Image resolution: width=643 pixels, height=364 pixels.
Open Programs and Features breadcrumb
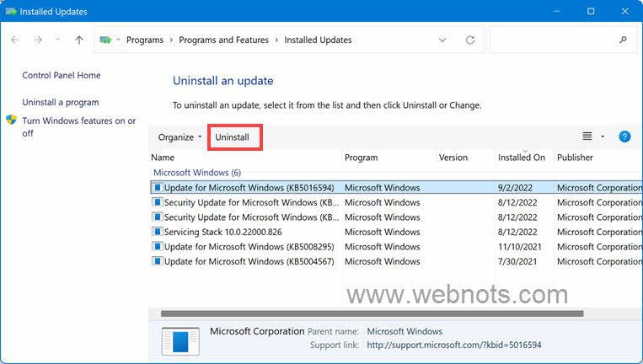224,40
